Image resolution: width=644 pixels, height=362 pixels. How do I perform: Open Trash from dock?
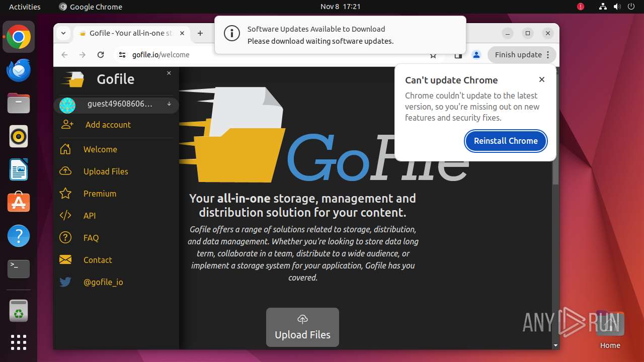pyautogui.click(x=19, y=310)
